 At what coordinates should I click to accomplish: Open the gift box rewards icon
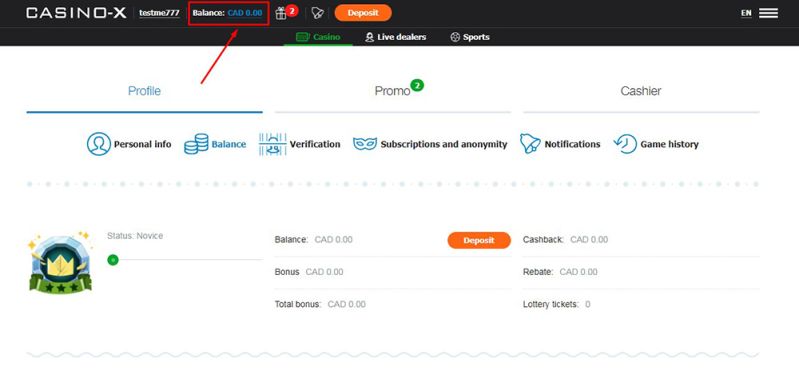tap(281, 13)
